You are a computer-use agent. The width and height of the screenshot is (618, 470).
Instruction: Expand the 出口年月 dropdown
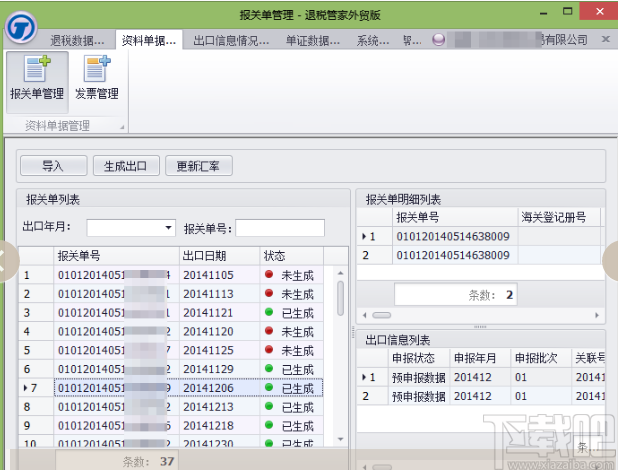click(x=168, y=228)
